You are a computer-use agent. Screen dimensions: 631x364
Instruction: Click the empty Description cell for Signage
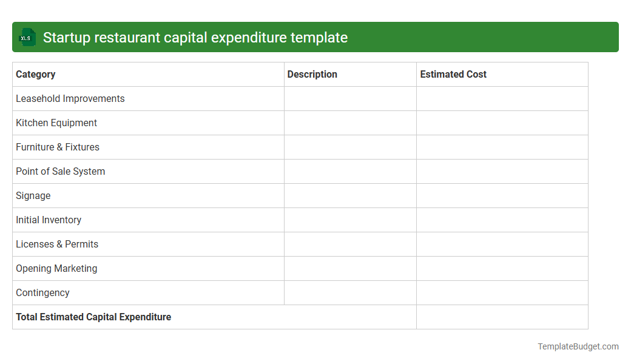[x=349, y=195]
